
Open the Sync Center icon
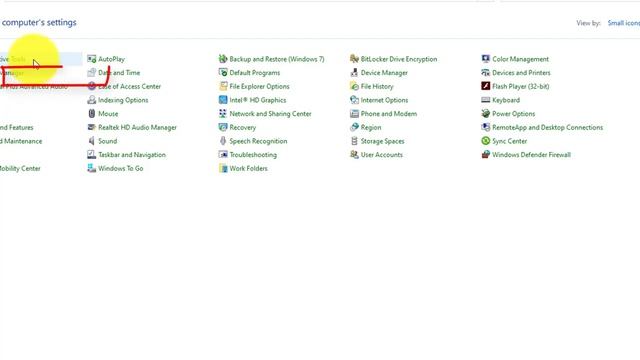[x=486, y=141]
